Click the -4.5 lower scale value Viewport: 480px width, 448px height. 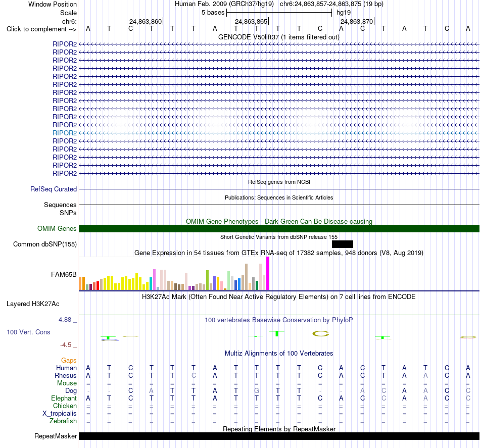(66, 345)
